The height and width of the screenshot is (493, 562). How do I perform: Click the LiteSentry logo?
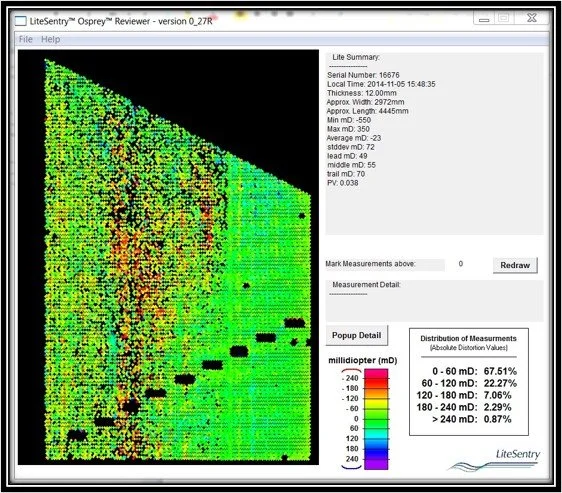[x=495, y=460]
